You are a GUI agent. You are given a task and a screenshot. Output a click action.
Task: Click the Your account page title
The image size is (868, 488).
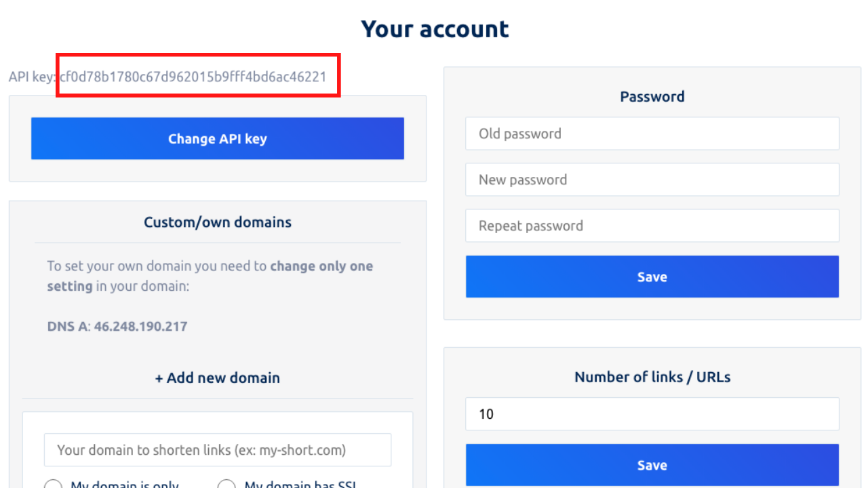point(435,29)
